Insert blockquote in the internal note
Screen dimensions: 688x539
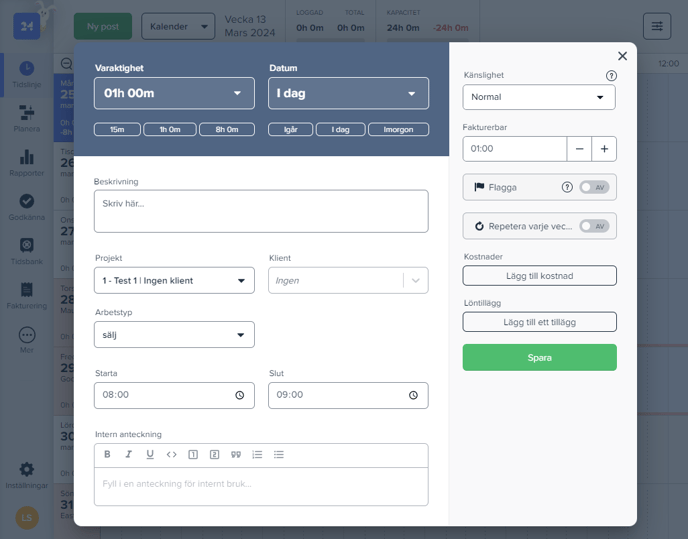[236, 454]
